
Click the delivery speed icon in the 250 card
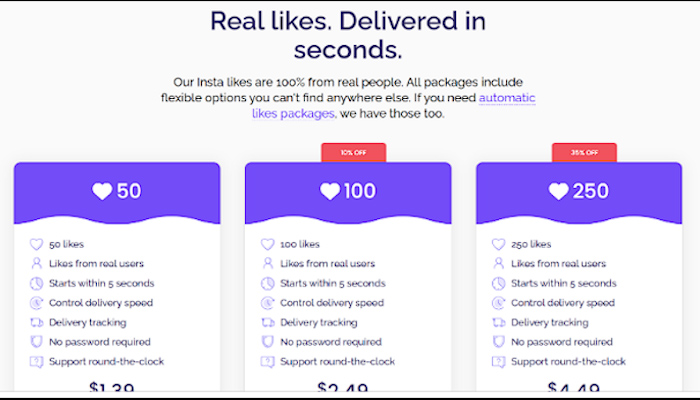tap(498, 303)
